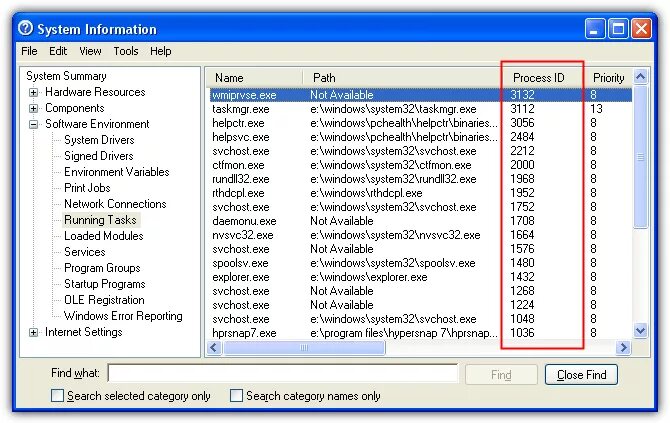Select the wmiprvse.exe row
The image size is (670, 423).
point(420,95)
